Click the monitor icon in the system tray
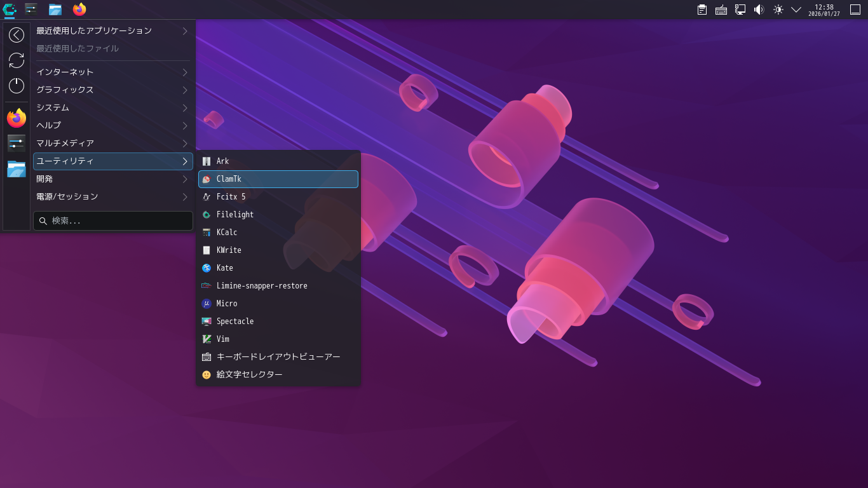The height and width of the screenshot is (488, 868). click(740, 10)
